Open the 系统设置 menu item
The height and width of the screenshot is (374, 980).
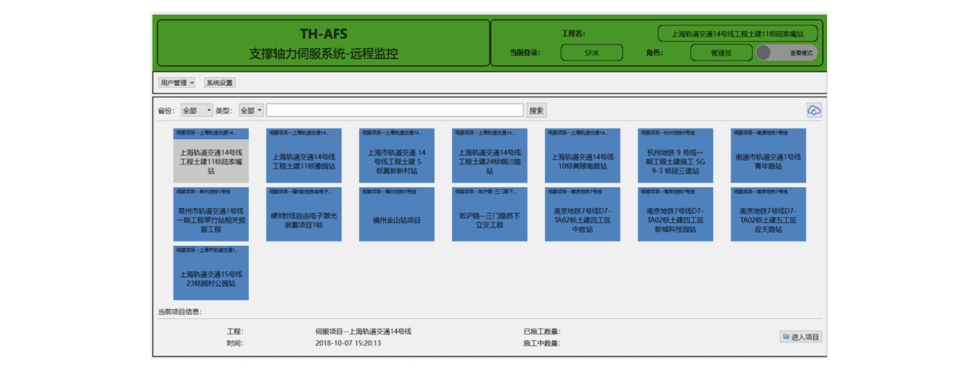[219, 83]
